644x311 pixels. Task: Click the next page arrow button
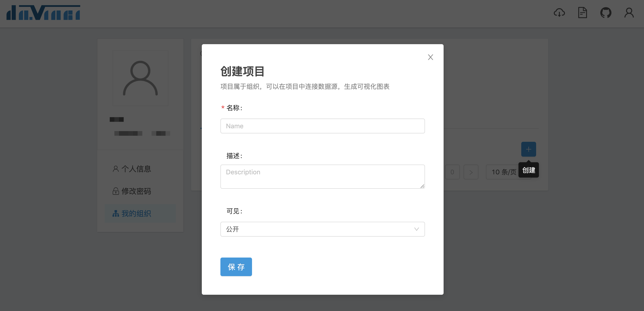click(471, 172)
